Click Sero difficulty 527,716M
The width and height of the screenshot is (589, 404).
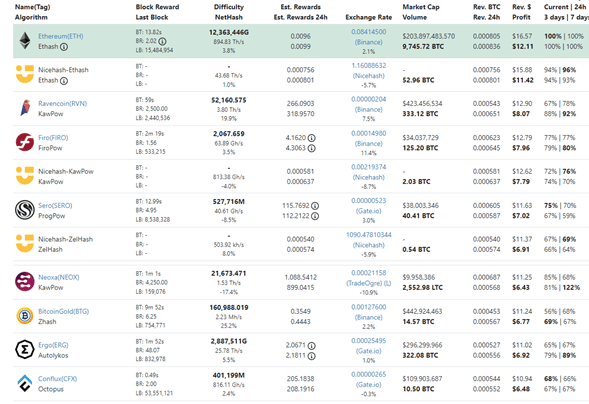(228, 202)
